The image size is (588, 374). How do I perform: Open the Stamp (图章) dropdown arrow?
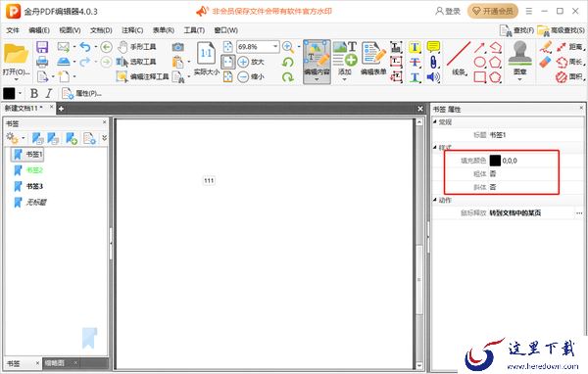coord(519,79)
